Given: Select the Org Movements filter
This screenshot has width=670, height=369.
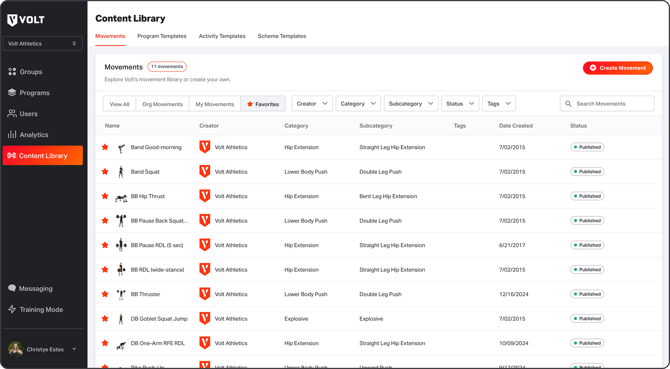Looking at the screenshot, I should click(162, 104).
